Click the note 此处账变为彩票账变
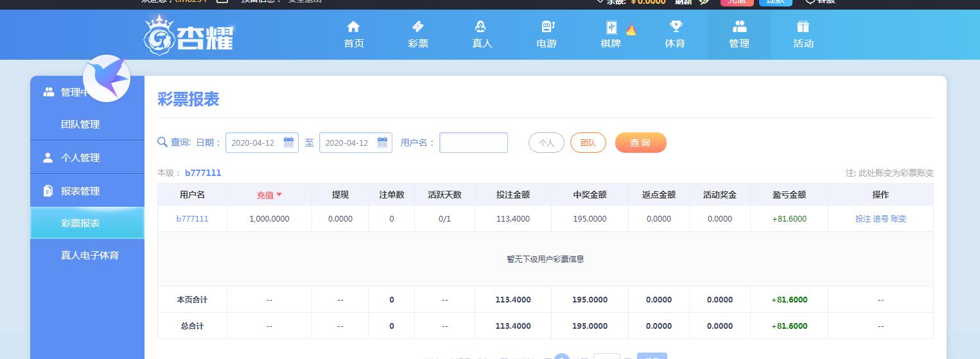 (x=889, y=173)
